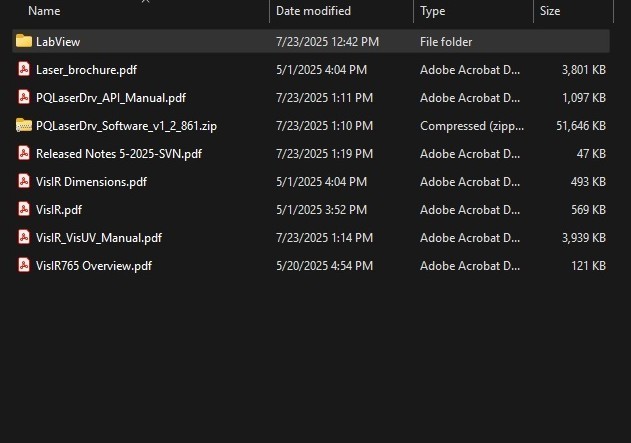This screenshot has width=631, height=443.
Task: Select the LabView folder row
Action: pyautogui.click(x=300, y=42)
